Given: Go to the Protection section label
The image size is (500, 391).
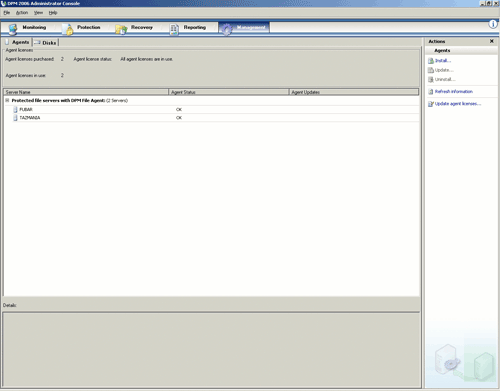Looking at the screenshot, I should [x=89, y=27].
